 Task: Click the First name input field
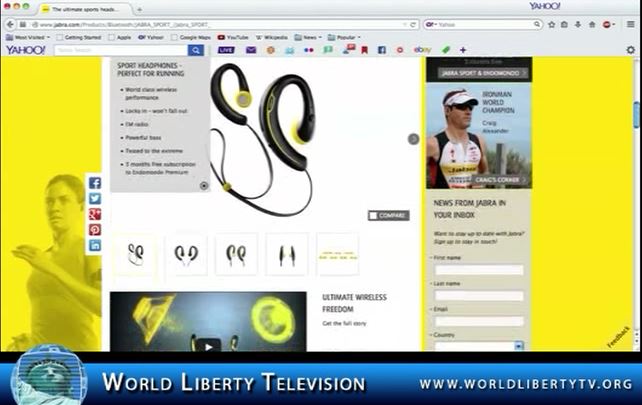click(479, 270)
